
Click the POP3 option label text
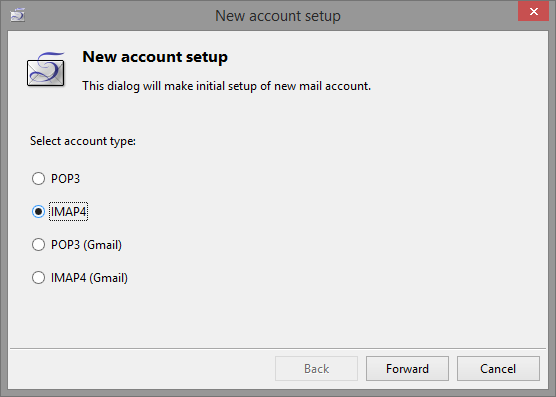66,179
